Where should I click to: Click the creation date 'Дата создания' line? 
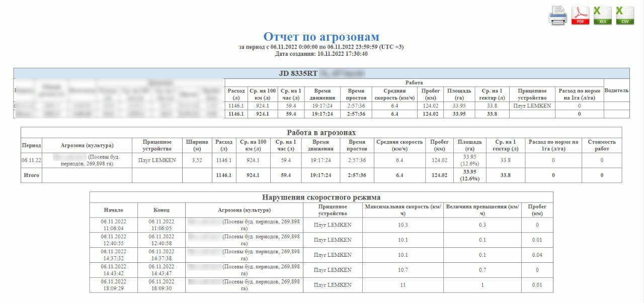pos(321,54)
